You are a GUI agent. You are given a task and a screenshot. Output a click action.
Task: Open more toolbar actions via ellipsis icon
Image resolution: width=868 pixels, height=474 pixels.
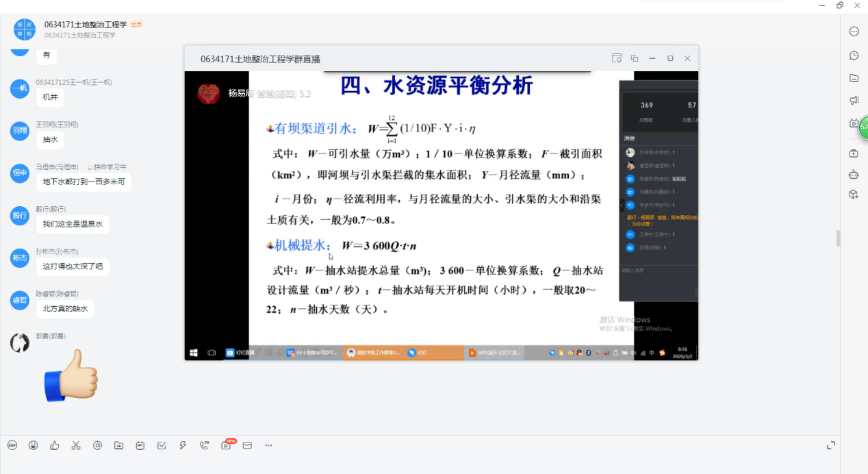(268, 445)
